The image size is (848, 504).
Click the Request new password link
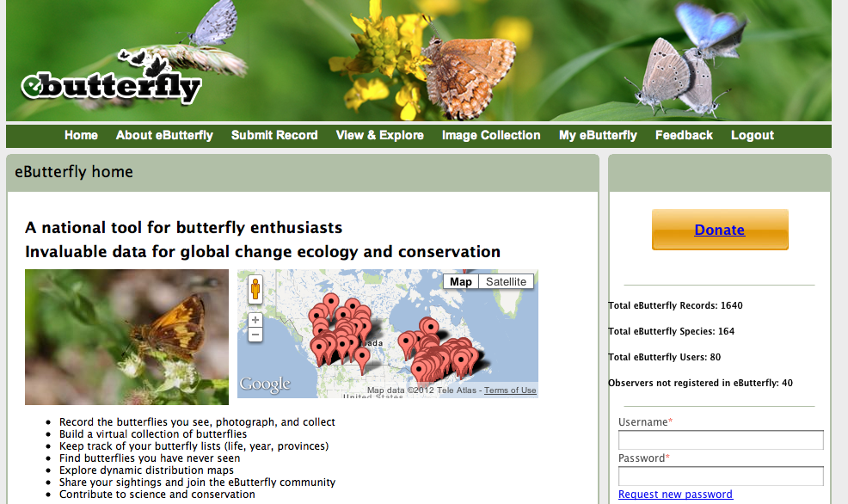[675, 495]
